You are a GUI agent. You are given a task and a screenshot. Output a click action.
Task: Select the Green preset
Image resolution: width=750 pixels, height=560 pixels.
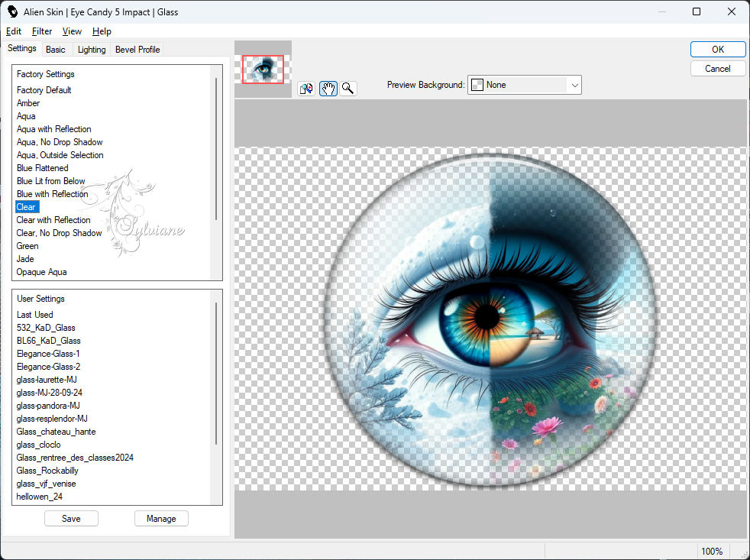coord(27,245)
